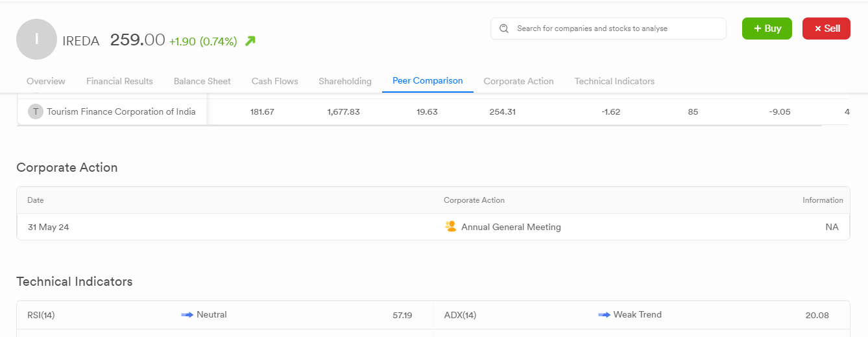Viewport: 868px width, 337px height.
Task: Click the 57.19 RSI value
Action: (402, 315)
